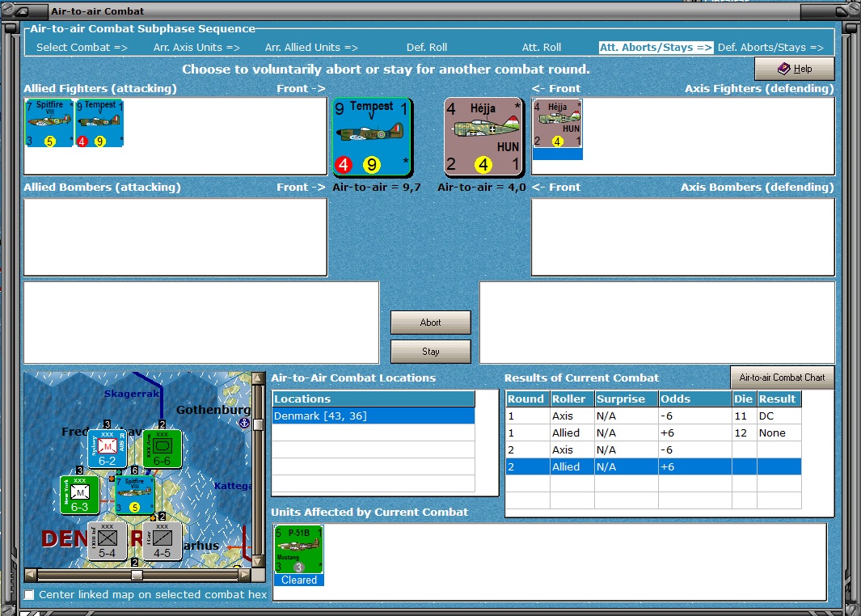Click the Att. Roll subphase step
This screenshot has height=616, width=861.
[x=542, y=47]
